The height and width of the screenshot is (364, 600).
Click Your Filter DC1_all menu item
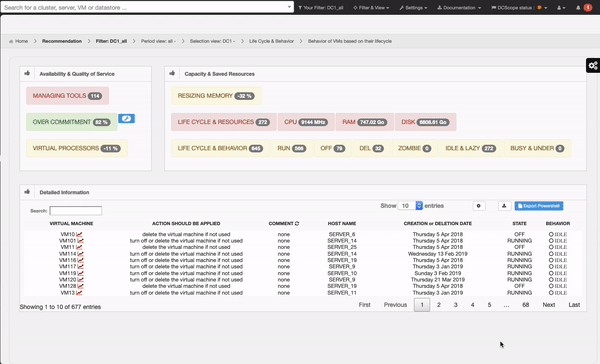tap(321, 8)
